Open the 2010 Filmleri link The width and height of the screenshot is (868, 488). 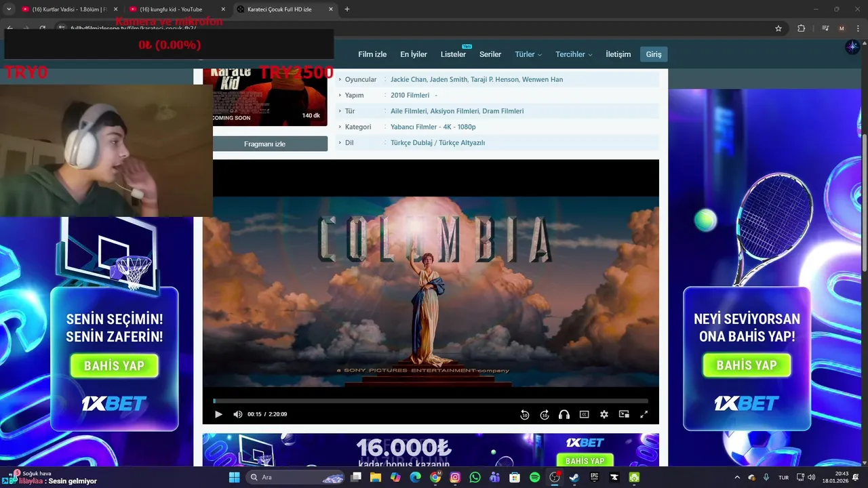410,96
